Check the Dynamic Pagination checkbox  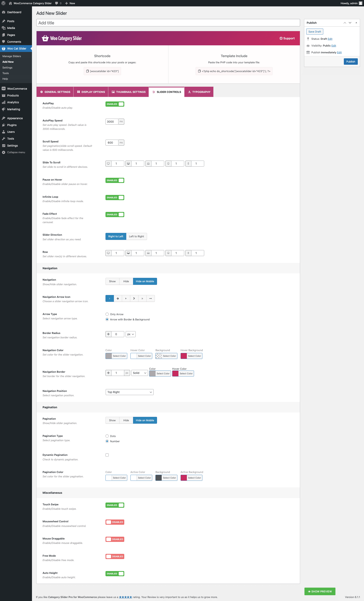[x=107, y=455]
